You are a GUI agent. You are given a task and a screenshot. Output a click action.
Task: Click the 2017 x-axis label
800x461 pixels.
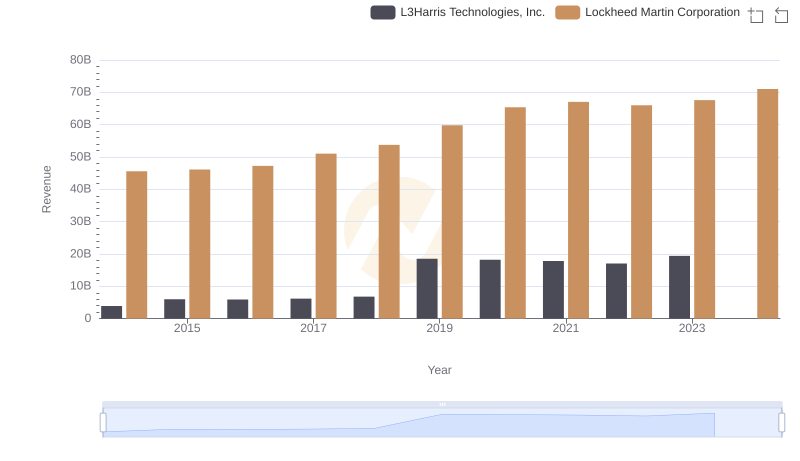tap(313, 328)
